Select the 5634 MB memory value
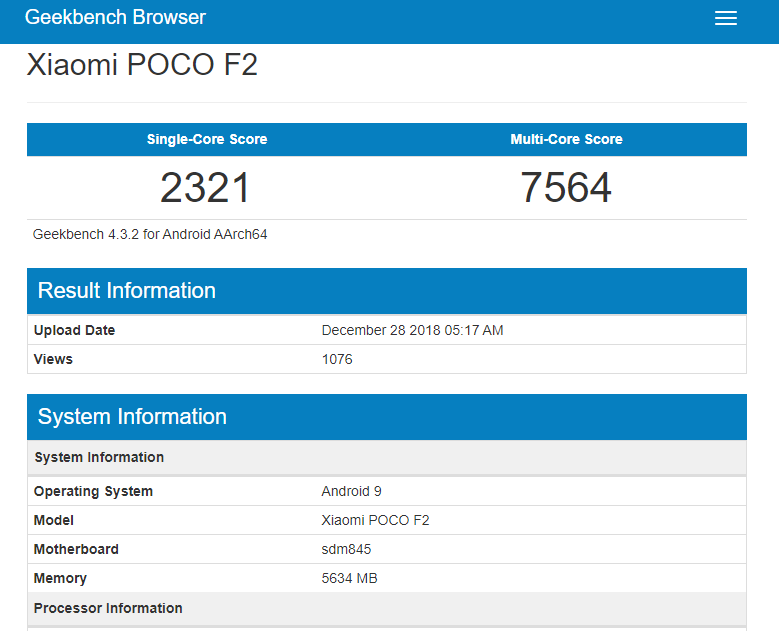 tap(349, 578)
